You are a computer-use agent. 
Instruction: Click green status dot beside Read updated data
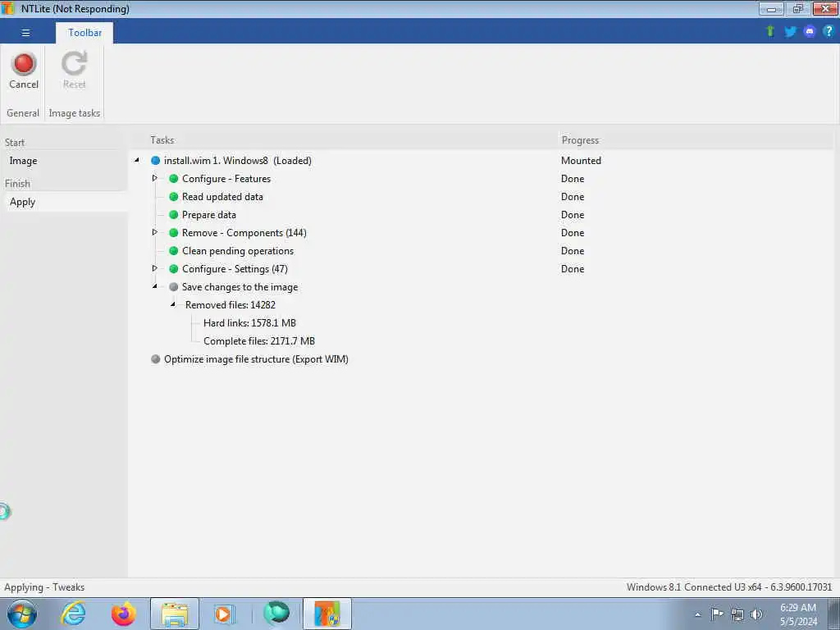pos(174,197)
